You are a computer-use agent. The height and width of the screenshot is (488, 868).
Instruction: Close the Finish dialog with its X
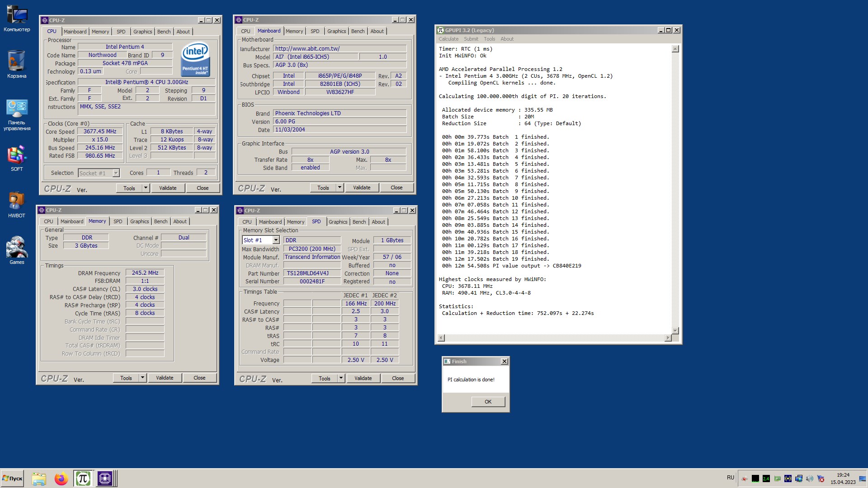click(505, 361)
